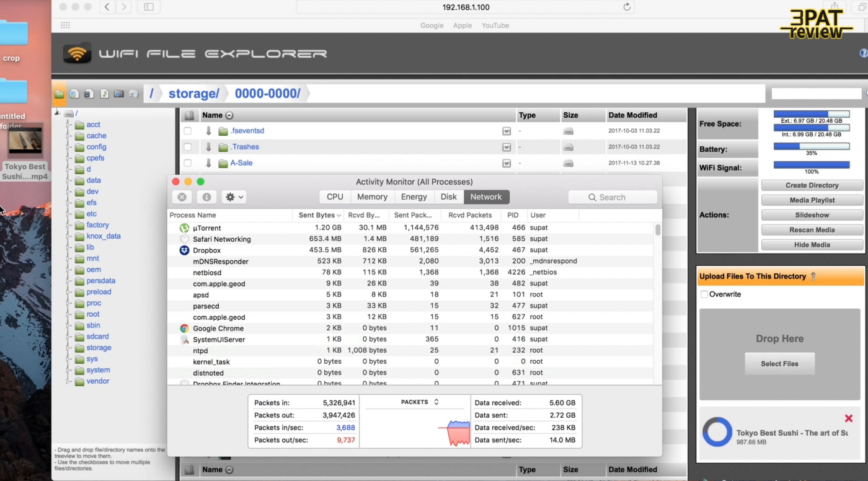This screenshot has height=481, width=868.
Task: Click the external free space bar
Action: click(812, 114)
